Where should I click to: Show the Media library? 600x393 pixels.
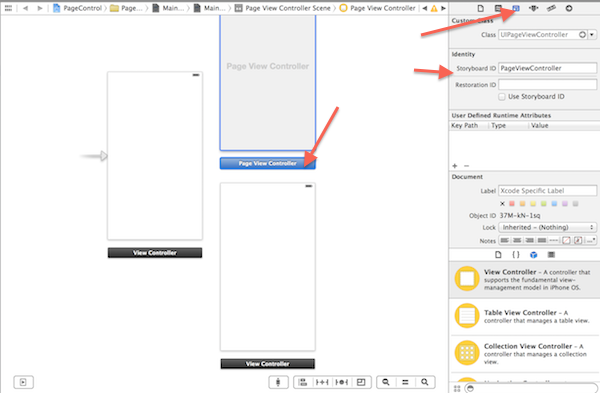551,254
